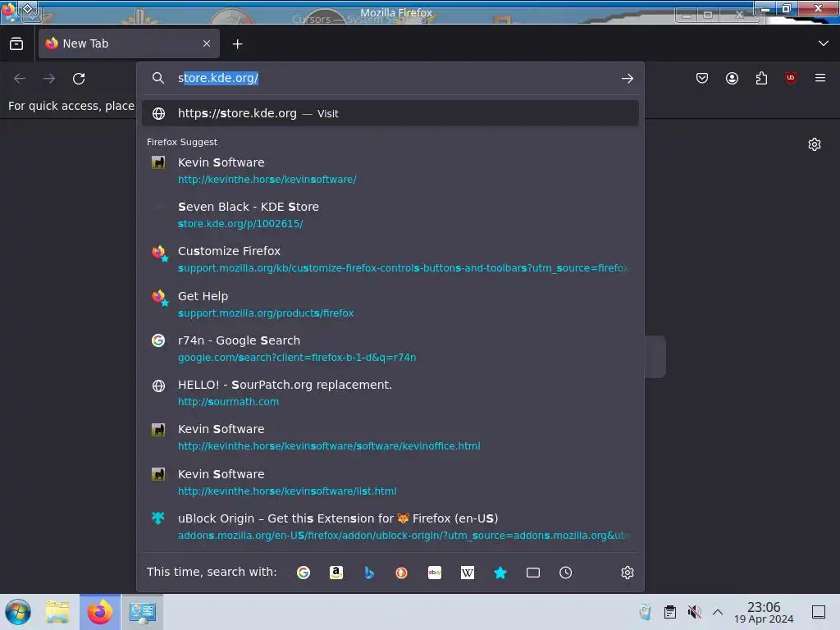Click the clipboard tray icon
This screenshot has width=840, height=630.
coord(669,612)
